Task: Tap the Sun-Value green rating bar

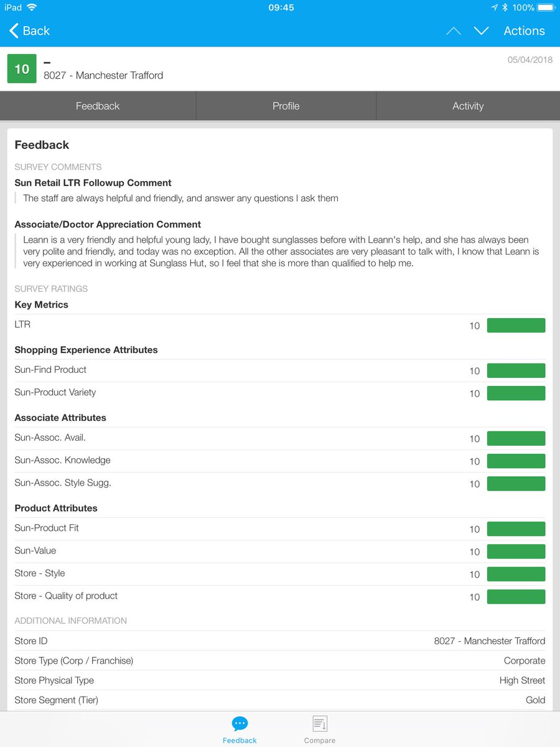Action: click(516, 551)
